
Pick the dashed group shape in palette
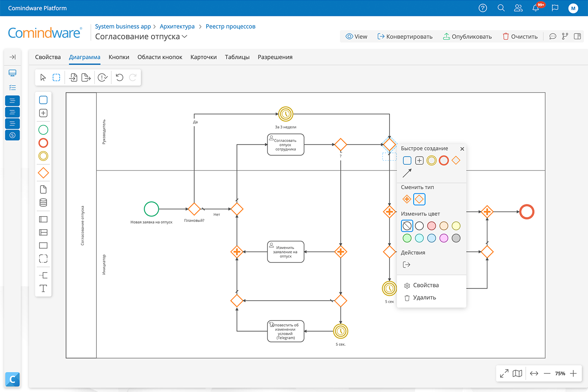[x=43, y=259]
